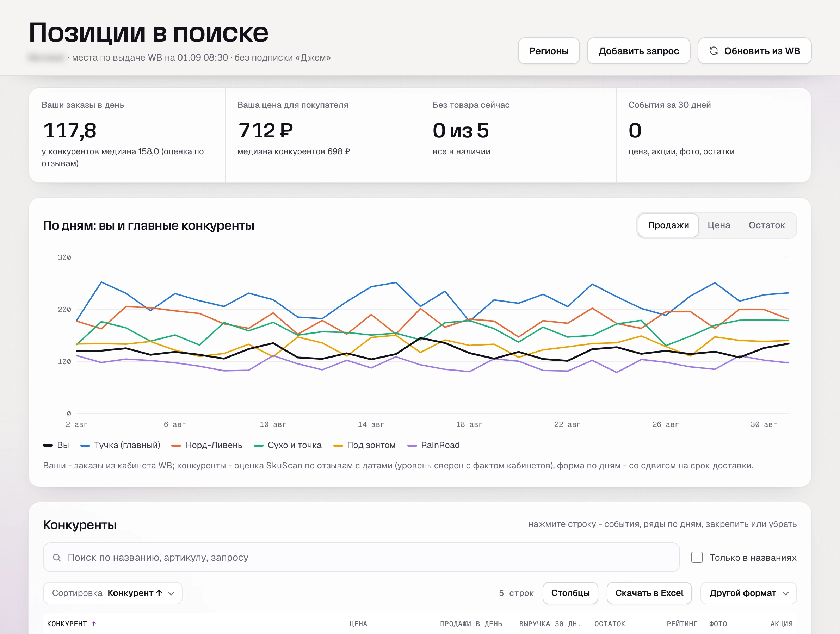Open the Сортировка Конкурент dropdown
Screen dimensions: 840x634
pyautogui.click(x=113, y=593)
